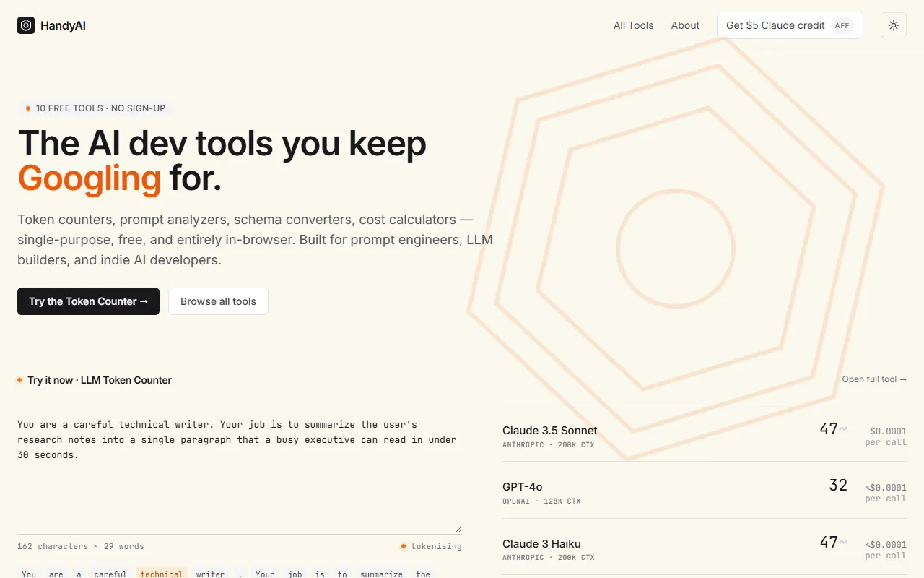Click the AFF badge
The height and width of the screenshot is (578, 924).
click(x=842, y=25)
